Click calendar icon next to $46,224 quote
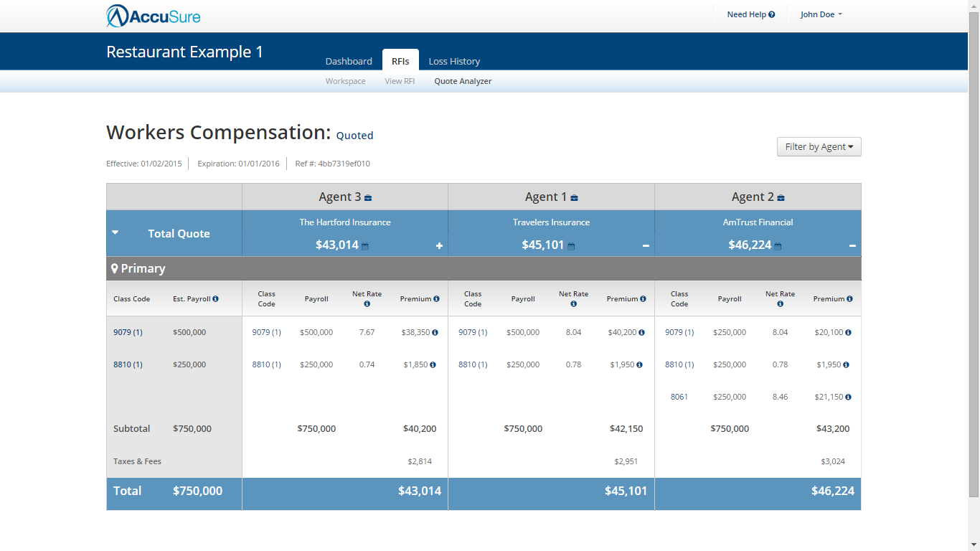Image resolution: width=980 pixels, height=551 pixels. 778,246
